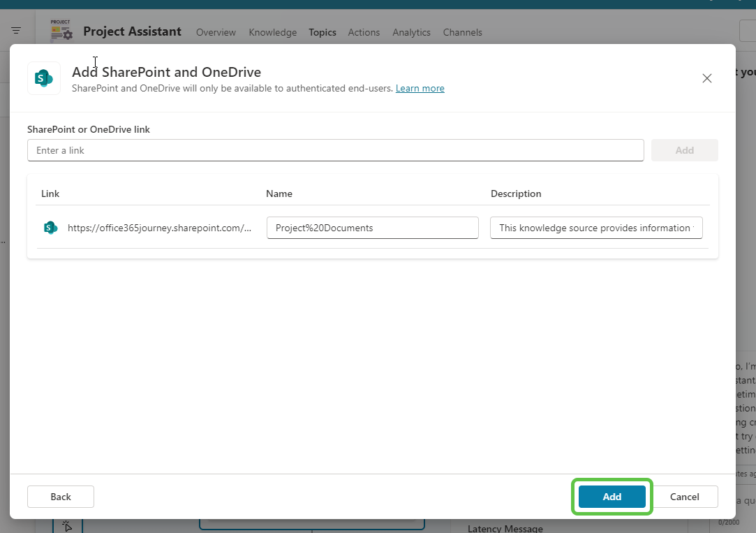Select the Latency Message label behind the dialog
Screen dimensions: 756x533
tap(505, 527)
